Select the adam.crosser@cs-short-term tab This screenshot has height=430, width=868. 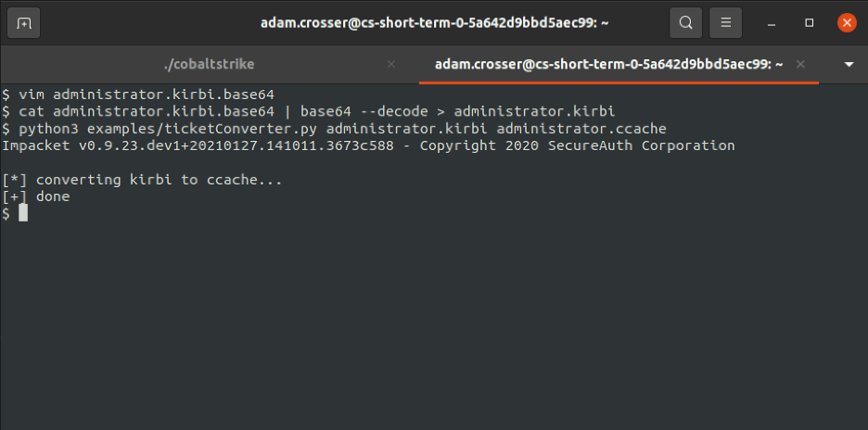(608, 64)
